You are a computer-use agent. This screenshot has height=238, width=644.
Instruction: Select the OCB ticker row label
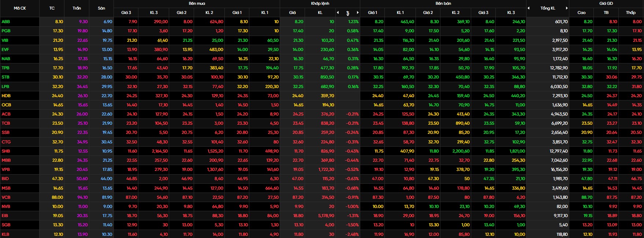pyautogui.click(x=6, y=105)
